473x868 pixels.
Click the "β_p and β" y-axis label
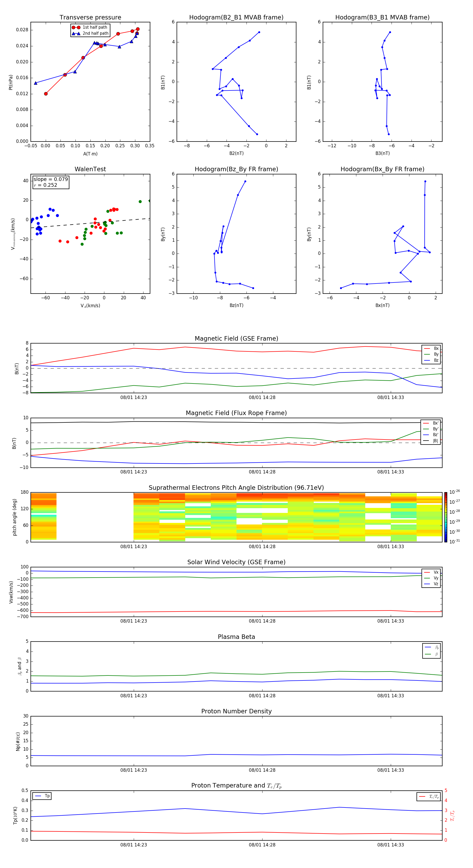19,667
